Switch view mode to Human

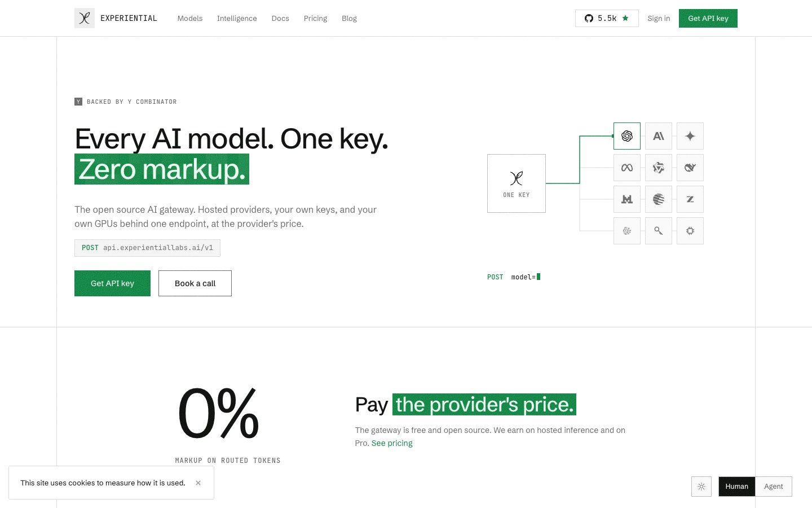(x=736, y=487)
